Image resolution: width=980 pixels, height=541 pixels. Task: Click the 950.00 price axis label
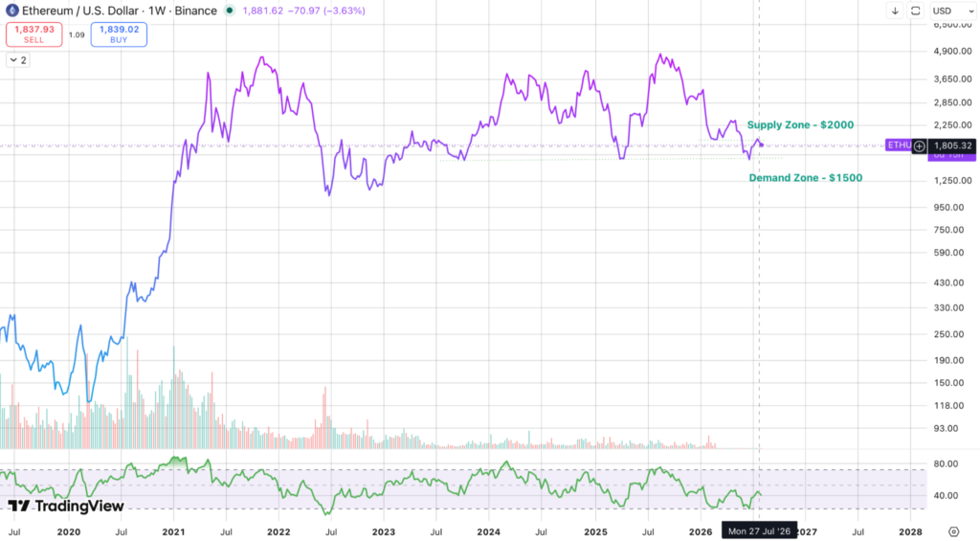[x=949, y=207]
